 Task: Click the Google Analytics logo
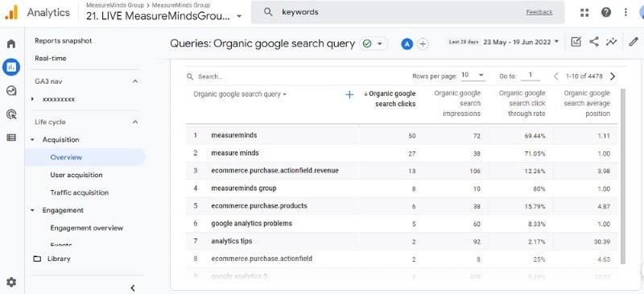coord(11,13)
